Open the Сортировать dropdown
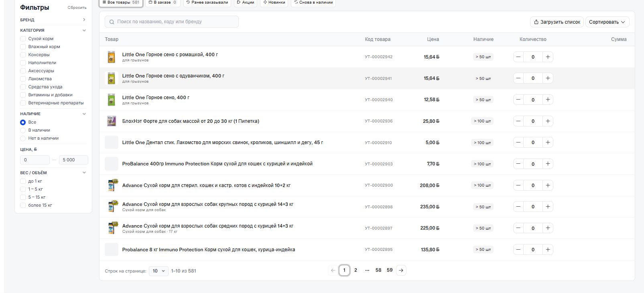Image resolution: width=644 pixels, height=293 pixels. (x=607, y=22)
